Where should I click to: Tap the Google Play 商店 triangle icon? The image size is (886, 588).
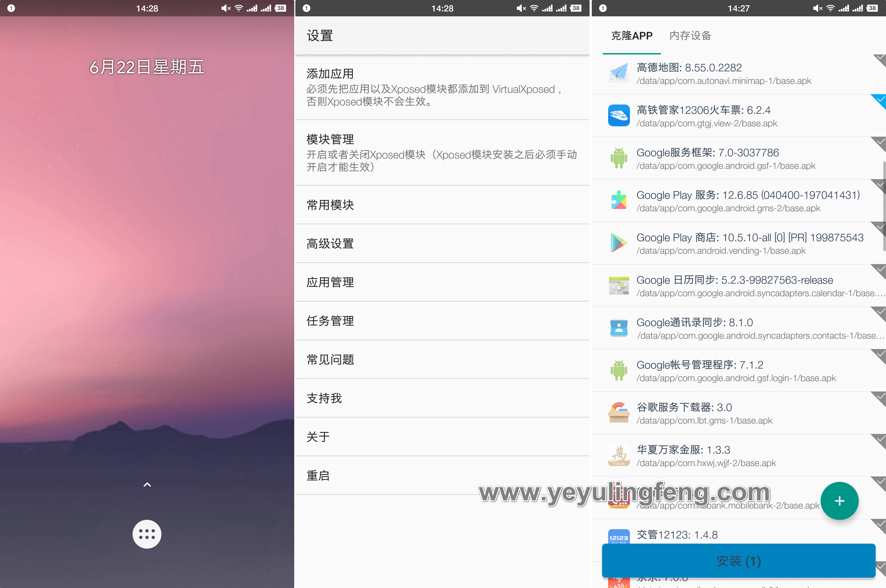click(619, 243)
